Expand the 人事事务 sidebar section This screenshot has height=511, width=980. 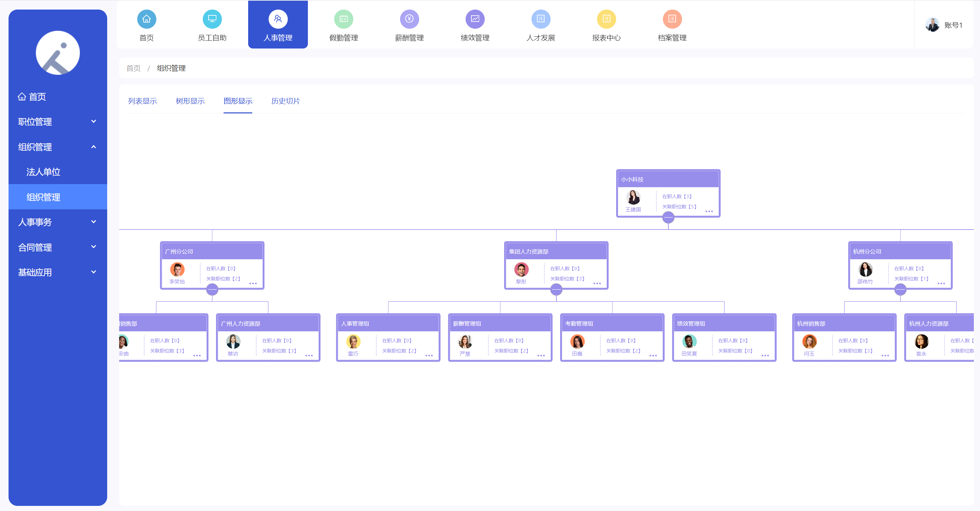[57, 222]
